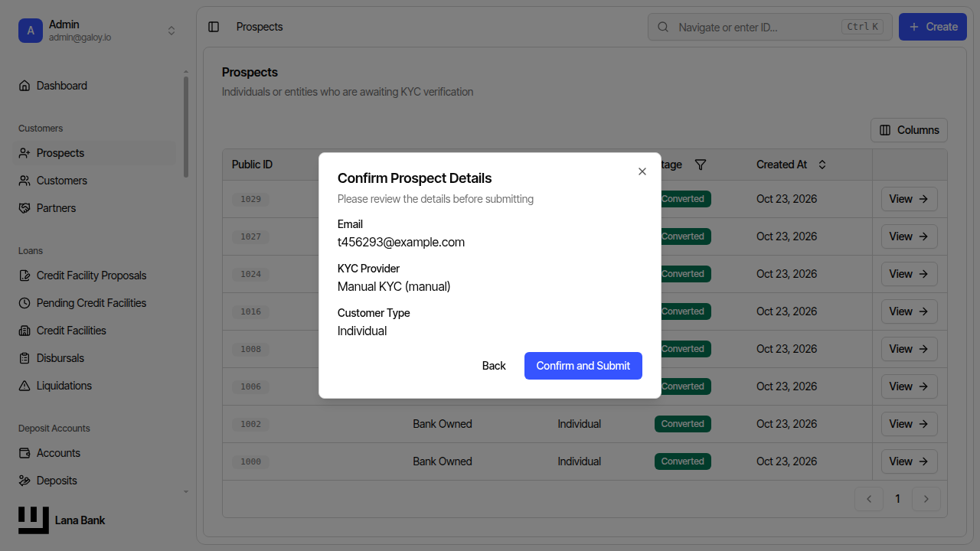Click Converted badge in row 1002
This screenshot has height=551, width=980.
click(683, 424)
